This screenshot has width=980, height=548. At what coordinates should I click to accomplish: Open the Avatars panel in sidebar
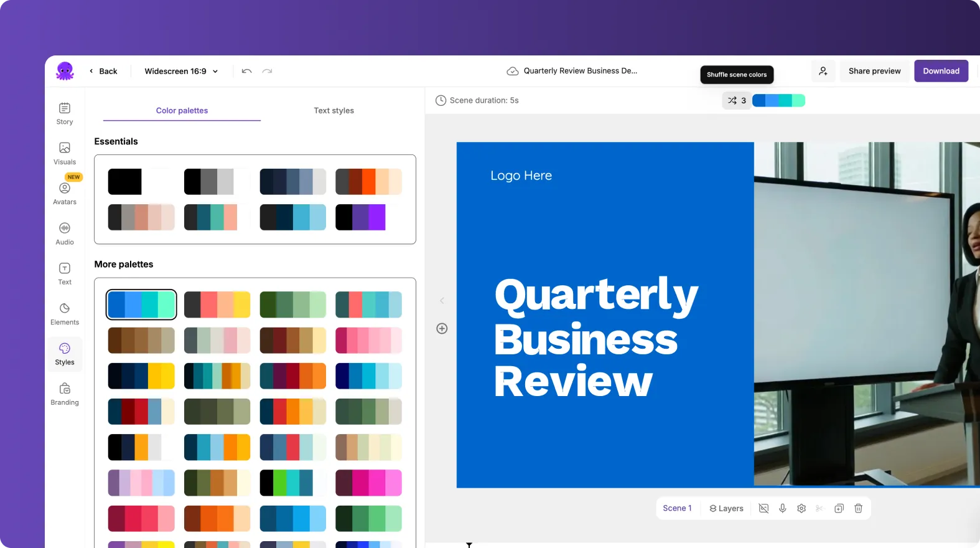[65, 193]
